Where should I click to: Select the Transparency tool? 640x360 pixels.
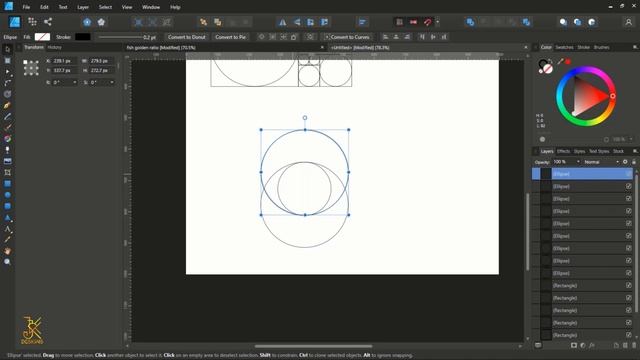(x=7, y=150)
